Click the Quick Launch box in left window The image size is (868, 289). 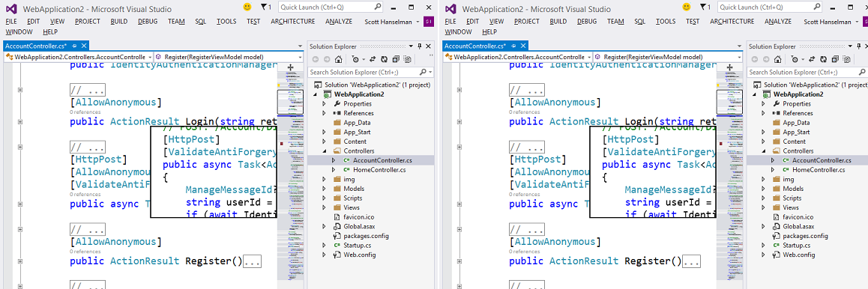pos(331,7)
